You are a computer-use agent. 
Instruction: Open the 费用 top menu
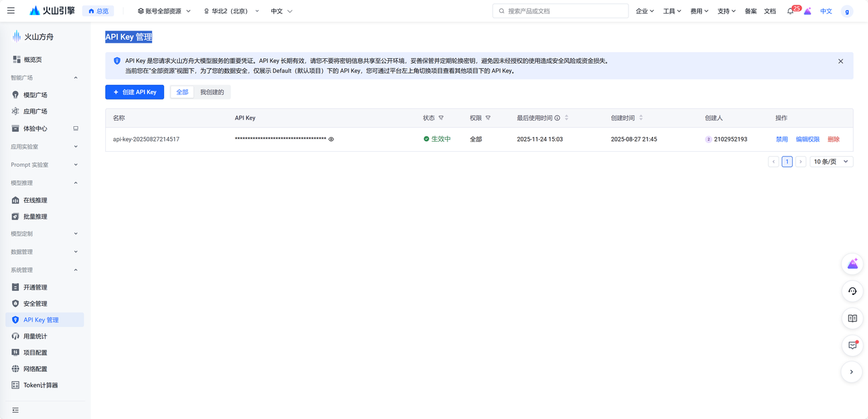pos(699,11)
